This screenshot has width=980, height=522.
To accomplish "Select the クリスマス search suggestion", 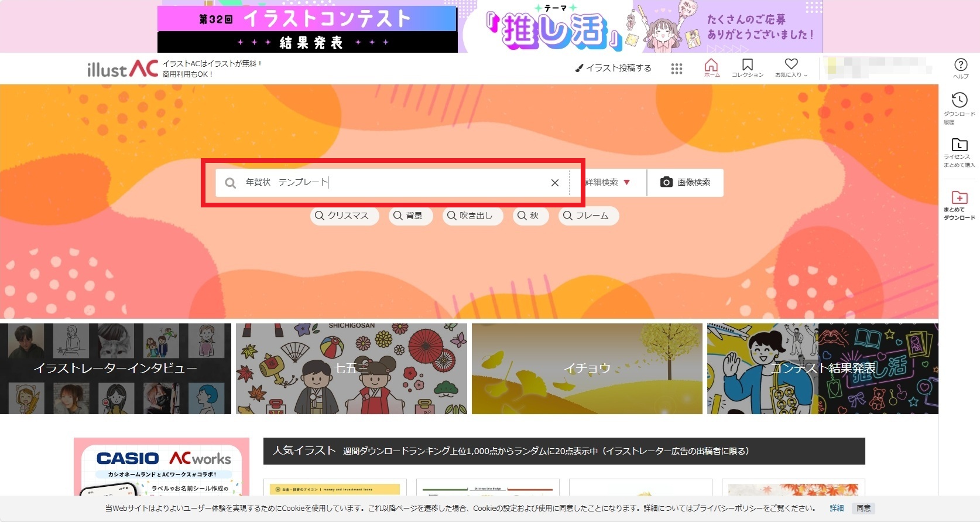I will coord(344,216).
